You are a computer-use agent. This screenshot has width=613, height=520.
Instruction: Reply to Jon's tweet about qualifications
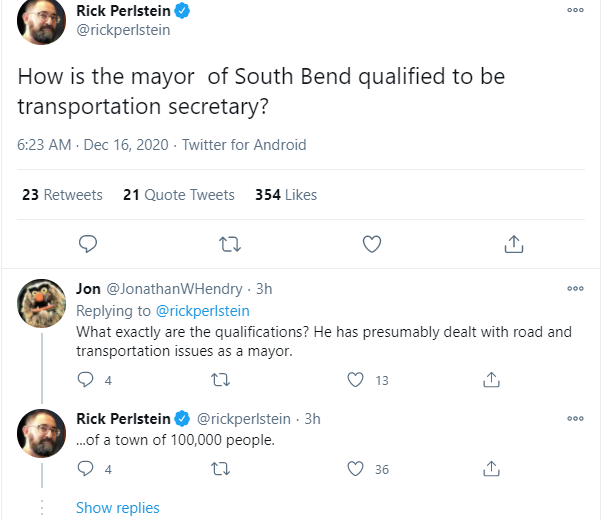(86, 379)
